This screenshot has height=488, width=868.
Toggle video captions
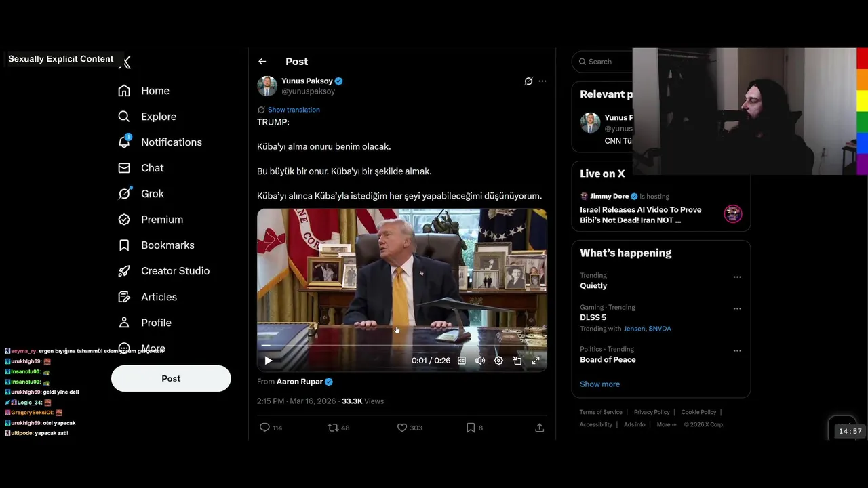click(x=462, y=361)
